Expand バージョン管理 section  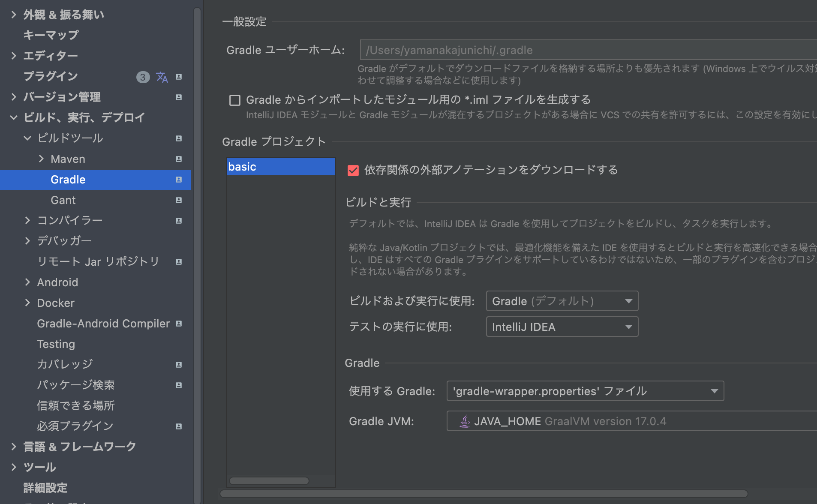[14, 97]
